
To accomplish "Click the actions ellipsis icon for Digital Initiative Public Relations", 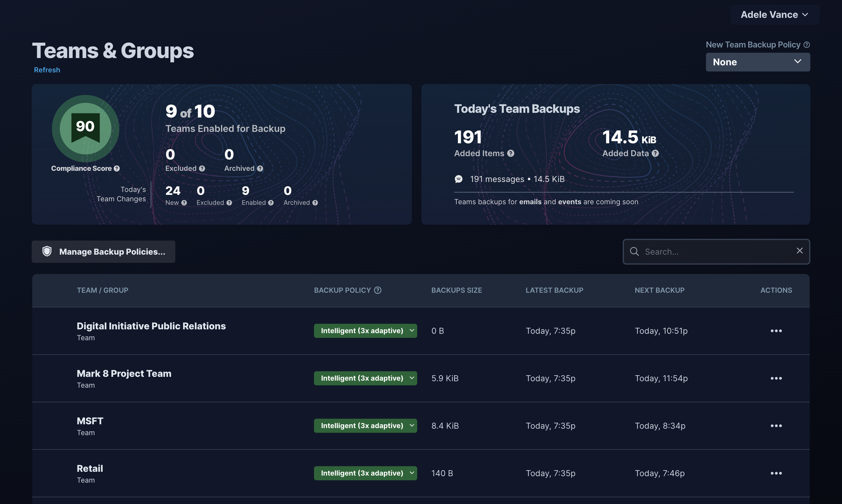I will [776, 331].
